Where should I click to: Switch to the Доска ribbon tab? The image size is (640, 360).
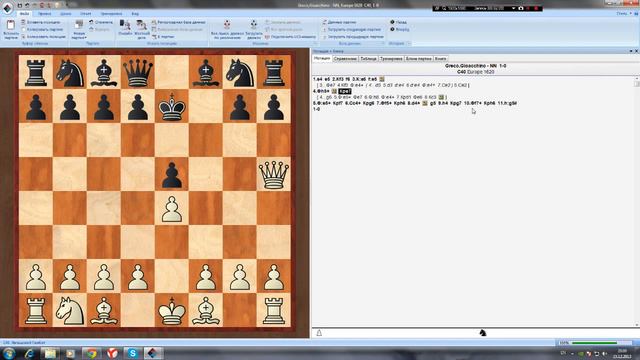[65, 14]
